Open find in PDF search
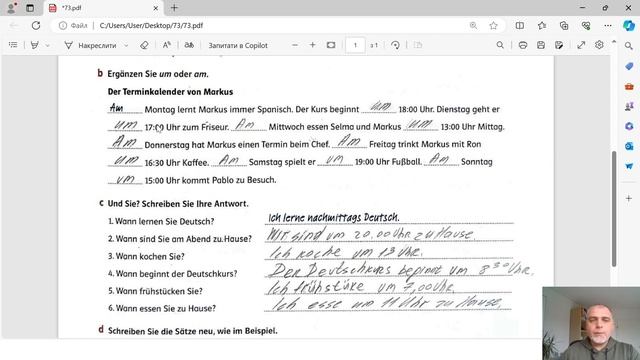 [x=500, y=45]
